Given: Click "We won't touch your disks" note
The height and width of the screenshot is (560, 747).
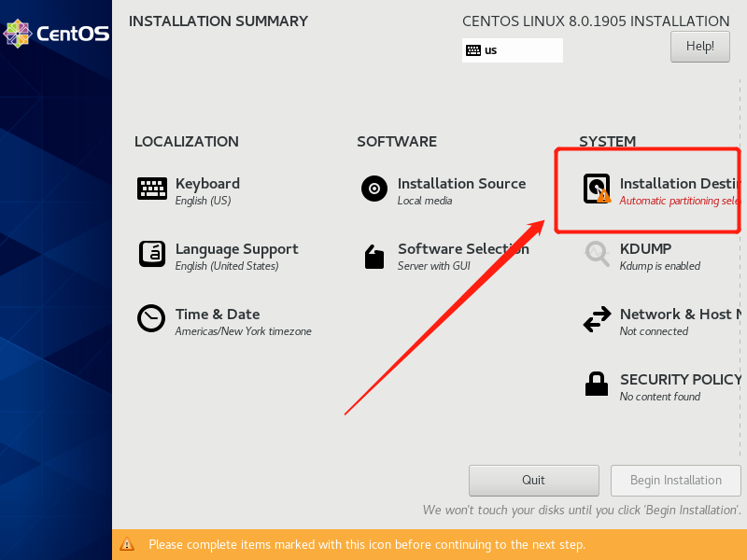Looking at the screenshot, I should (582, 510).
